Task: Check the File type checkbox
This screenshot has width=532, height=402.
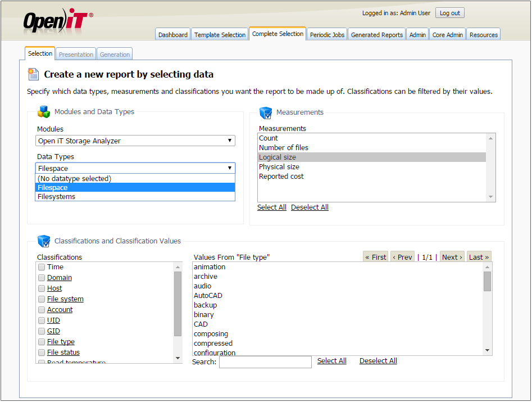Action: click(x=42, y=342)
